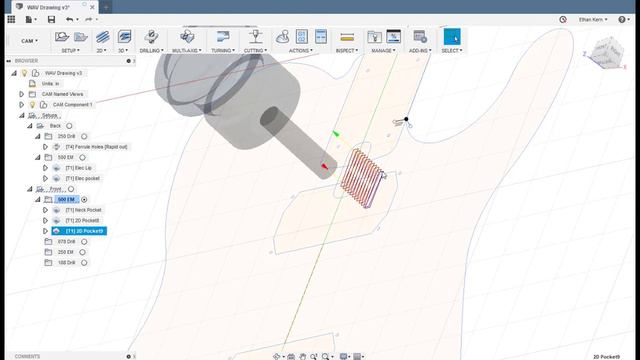Open the File menu icon
The image size is (640, 360).
click(31, 19)
